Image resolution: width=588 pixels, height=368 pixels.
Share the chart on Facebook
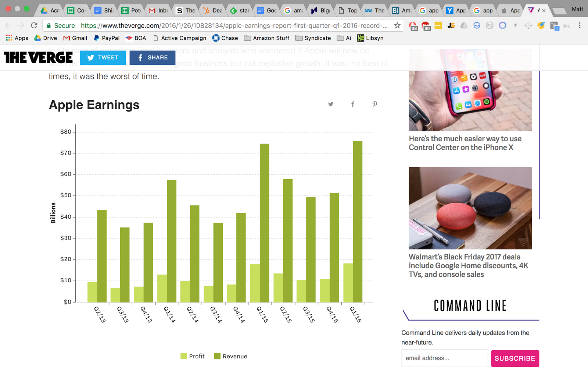pos(353,104)
